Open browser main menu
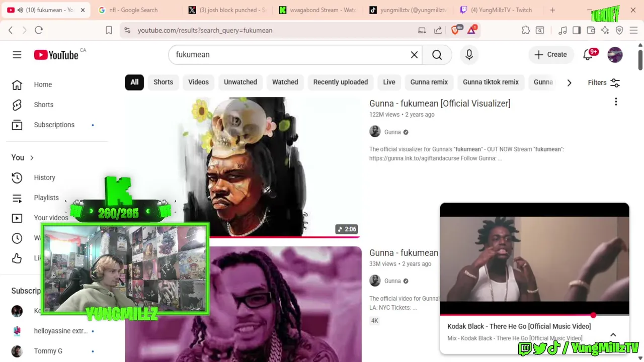Image resolution: width=644 pixels, height=362 pixels. tap(633, 30)
